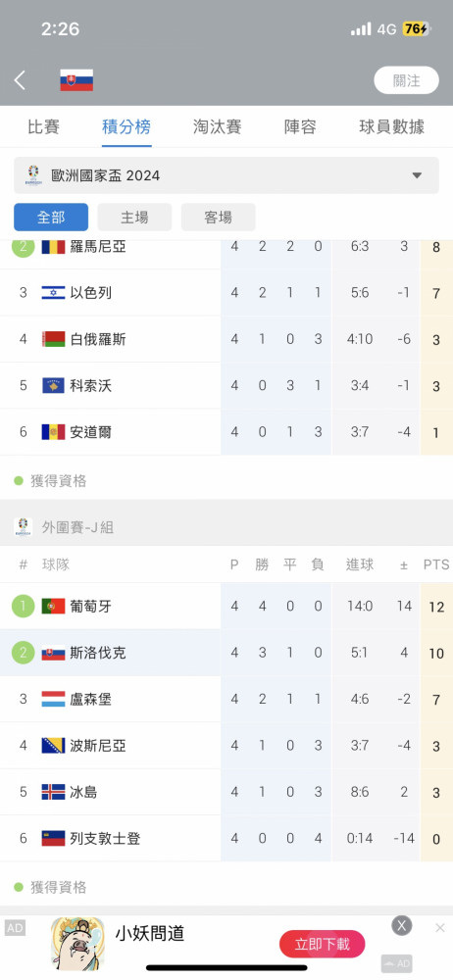This screenshot has width=453, height=980.
Task: Select the 全部 filter
Action: pyautogui.click(x=51, y=217)
